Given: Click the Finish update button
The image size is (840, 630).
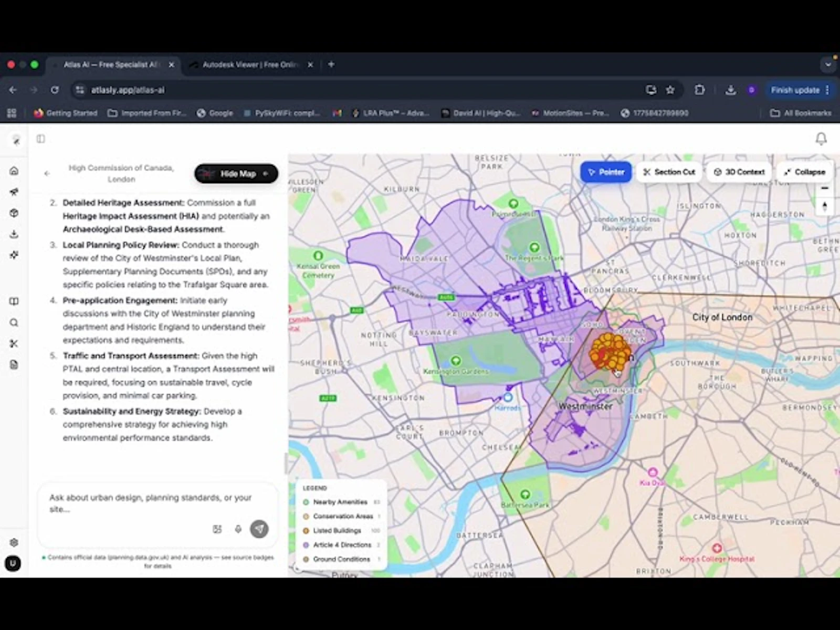Looking at the screenshot, I should [800, 90].
